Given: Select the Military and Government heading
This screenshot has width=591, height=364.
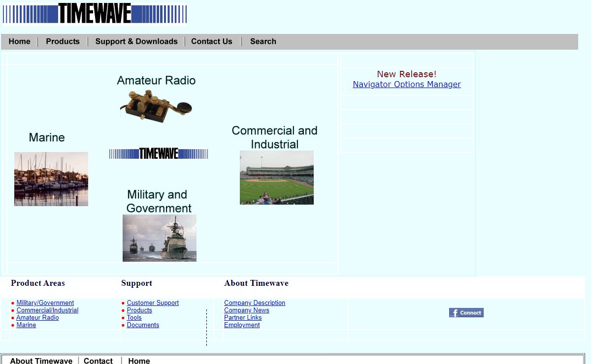Looking at the screenshot, I should coord(159,201).
